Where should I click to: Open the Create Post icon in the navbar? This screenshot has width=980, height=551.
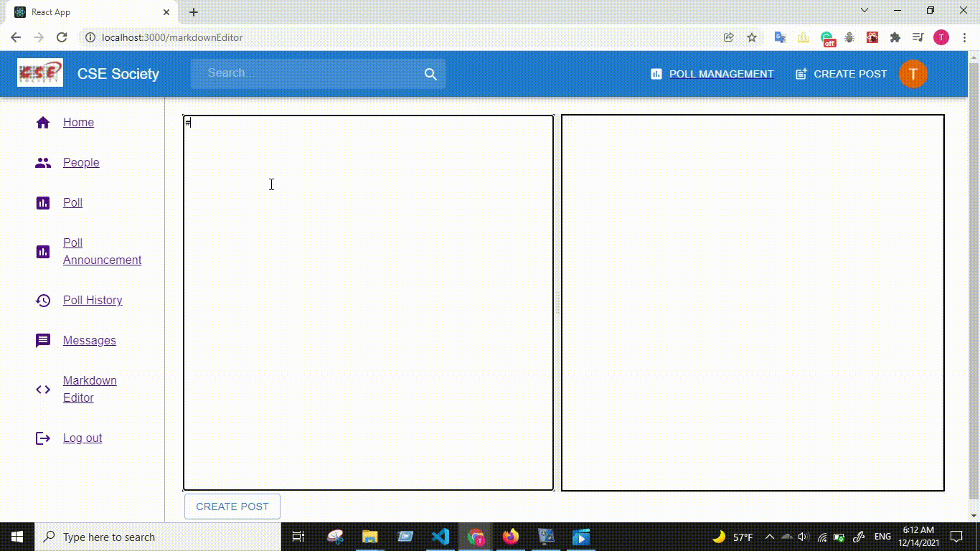pos(801,73)
